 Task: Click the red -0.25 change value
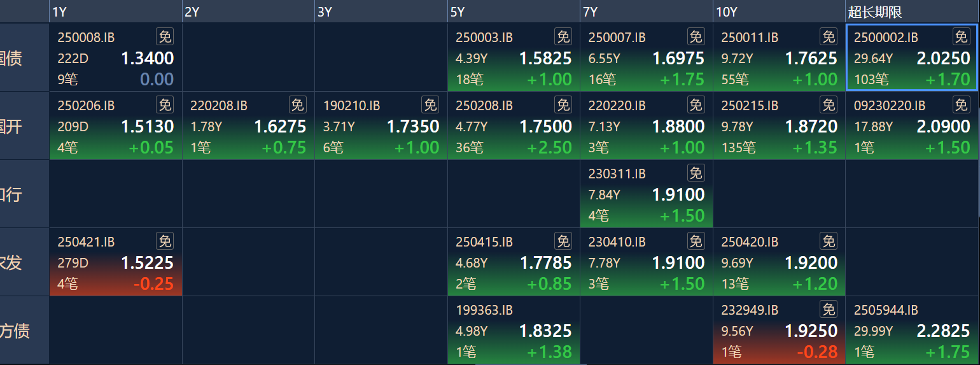[x=153, y=284]
